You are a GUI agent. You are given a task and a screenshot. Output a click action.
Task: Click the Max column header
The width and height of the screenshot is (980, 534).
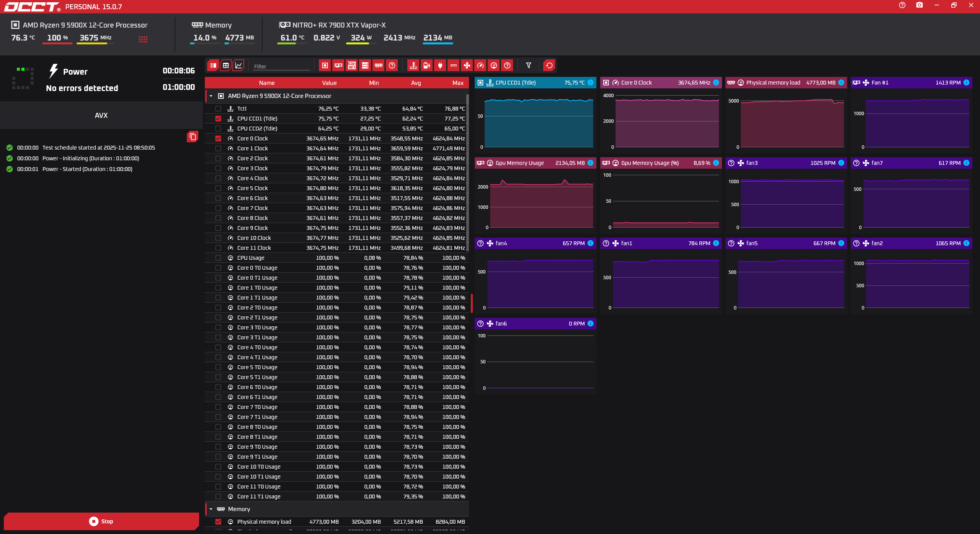pos(458,83)
